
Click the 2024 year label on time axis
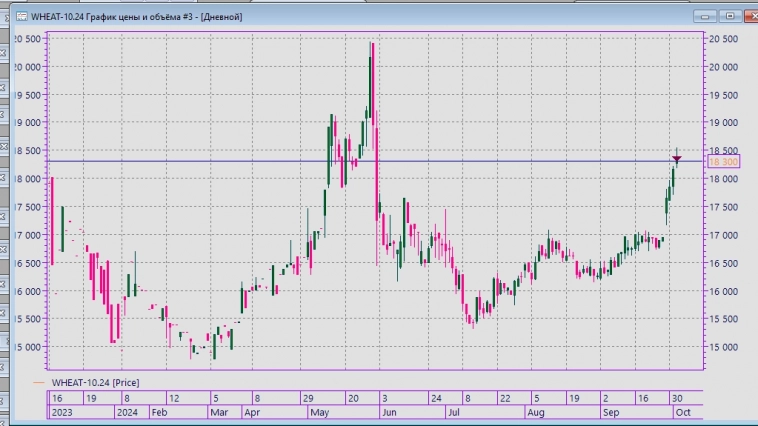click(126, 411)
